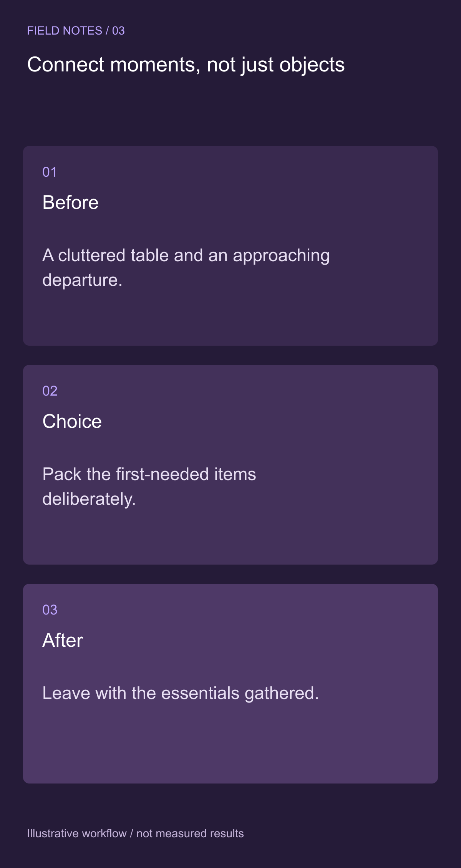Click empty area inside Before card bottom

[x=230, y=319]
